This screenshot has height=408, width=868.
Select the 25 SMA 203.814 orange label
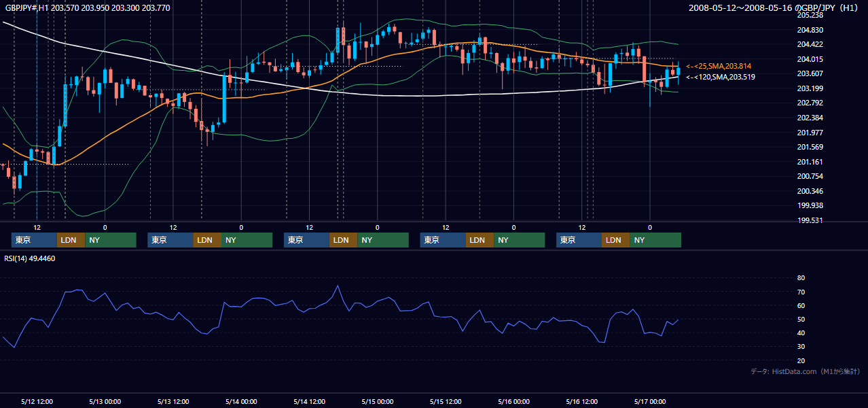click(x=719, y=66)
